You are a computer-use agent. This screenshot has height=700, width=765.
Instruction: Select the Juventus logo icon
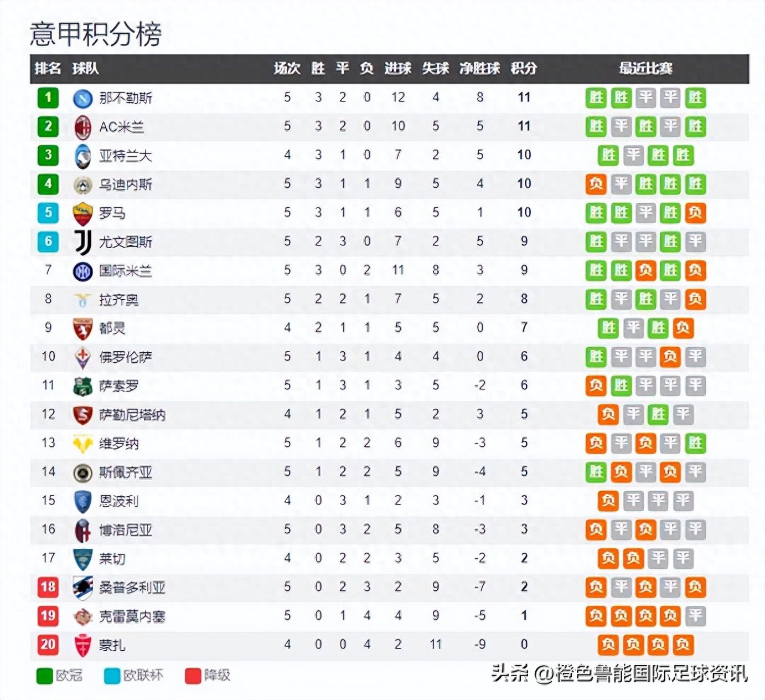82,243
